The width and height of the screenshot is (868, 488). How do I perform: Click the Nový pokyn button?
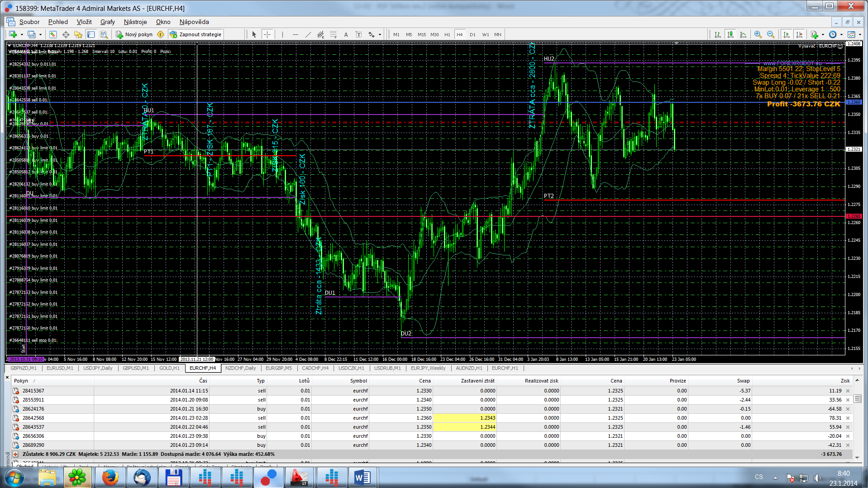click(134, 34)
